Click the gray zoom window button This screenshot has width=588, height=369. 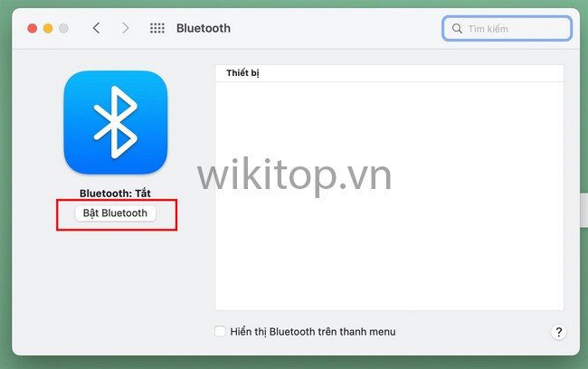[63, 29]
